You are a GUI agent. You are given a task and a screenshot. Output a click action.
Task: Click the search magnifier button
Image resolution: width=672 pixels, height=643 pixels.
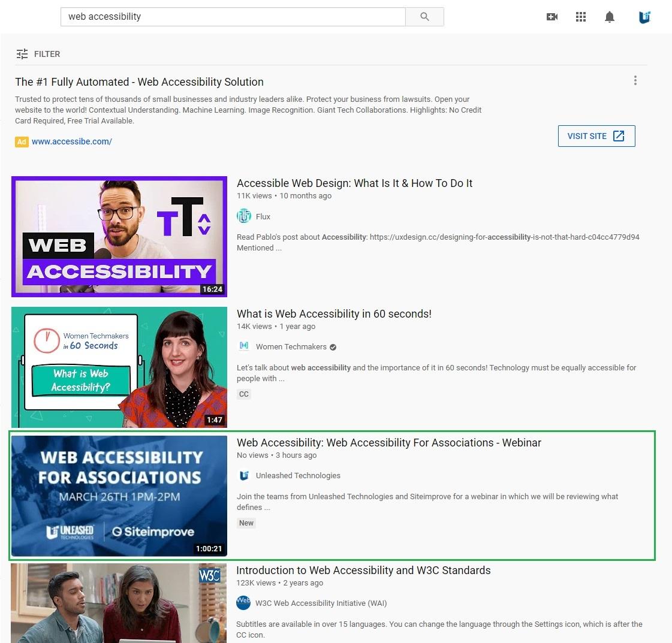coord(424,17)
